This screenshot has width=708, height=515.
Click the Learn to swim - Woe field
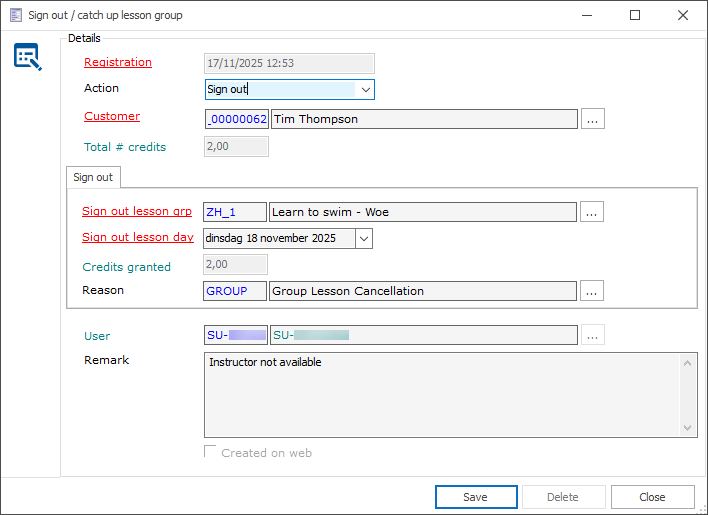423,212
